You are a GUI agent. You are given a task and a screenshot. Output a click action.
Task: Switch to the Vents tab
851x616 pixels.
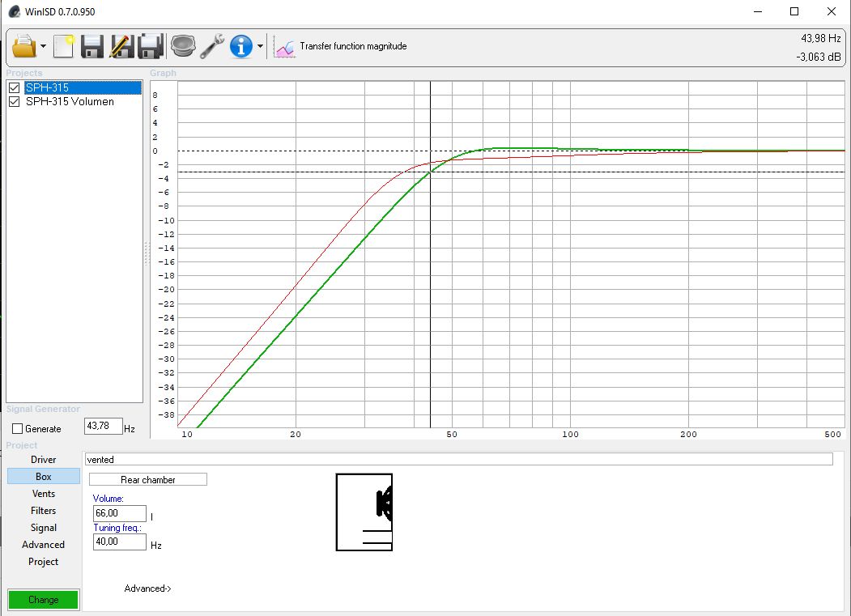44,494
